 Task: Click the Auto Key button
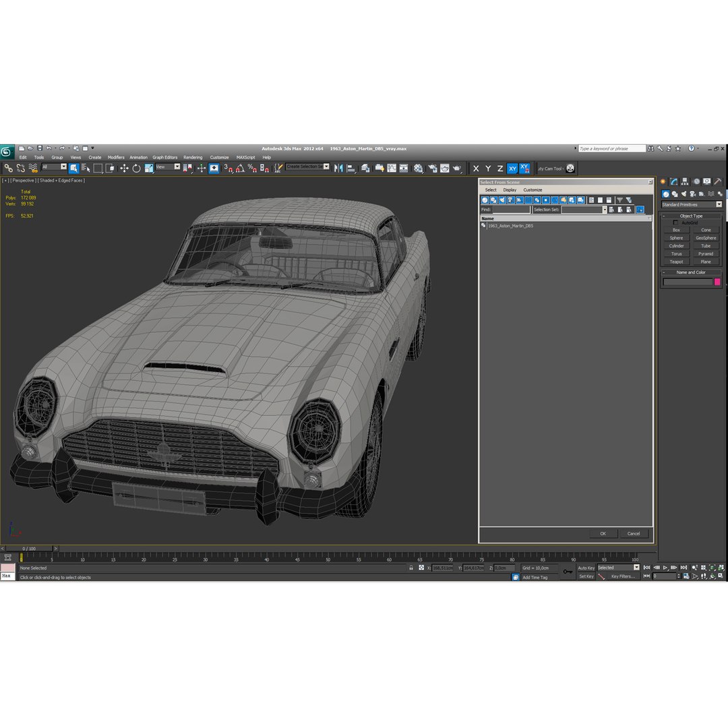pos(586,568)
